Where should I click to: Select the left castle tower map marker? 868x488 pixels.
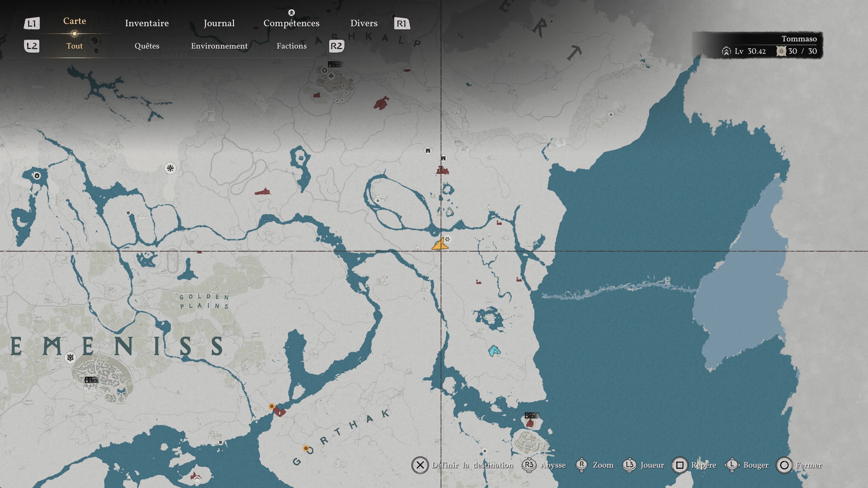point(428,150)
